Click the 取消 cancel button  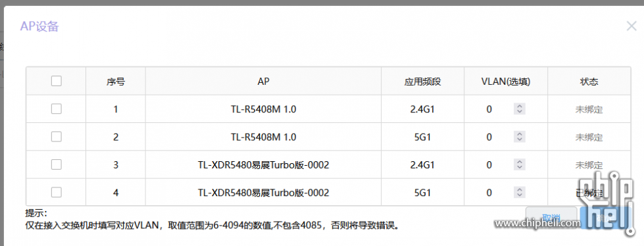(x=551, y=217)
